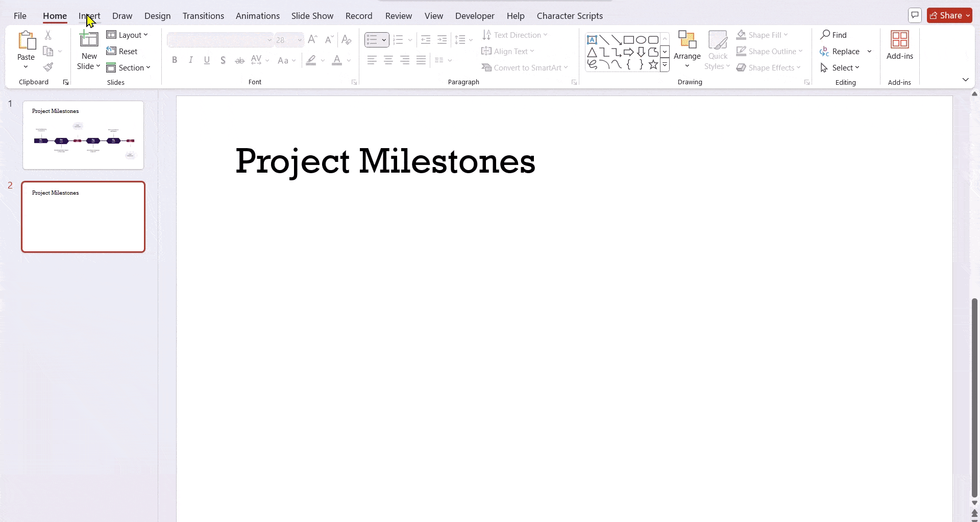980x522 pixels.
Task: Click the Paste clipboard icon
Action: point(26,41)
